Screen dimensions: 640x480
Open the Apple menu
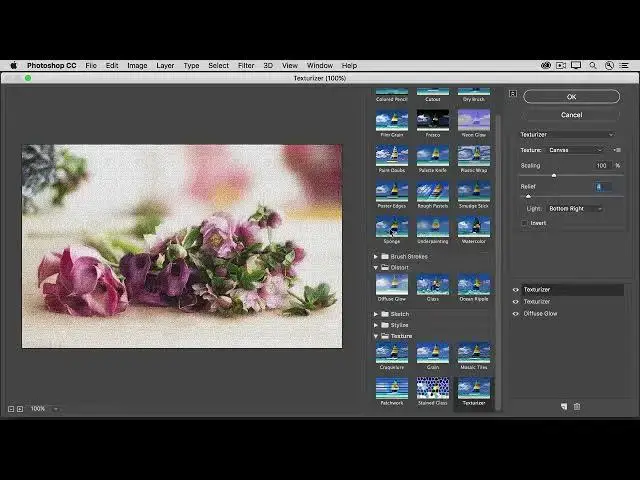(x=13, y=65)
